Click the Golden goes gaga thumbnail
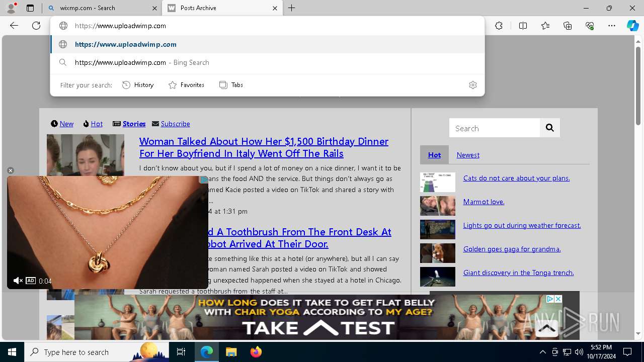Viewport: 644px width, 362px height. point(438,253)
